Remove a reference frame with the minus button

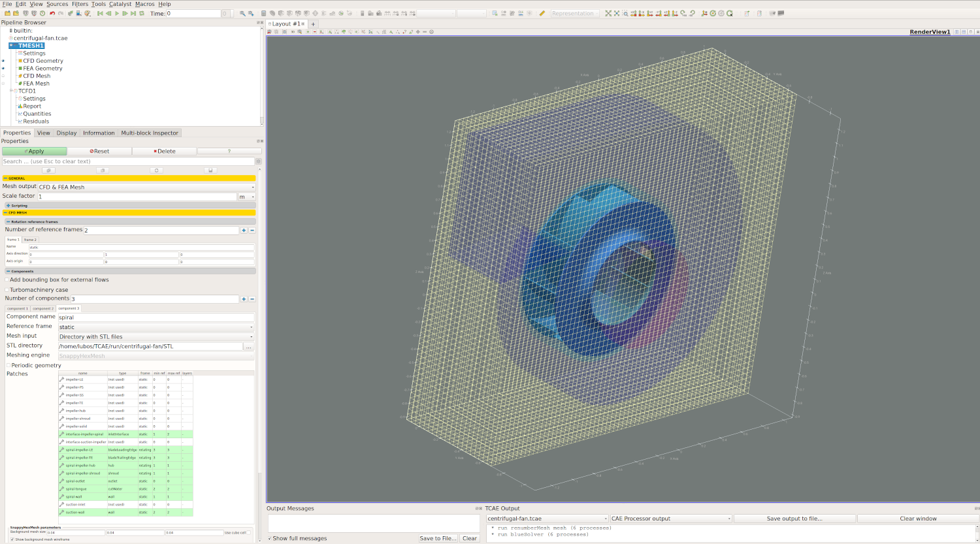[x=252, y=231]
